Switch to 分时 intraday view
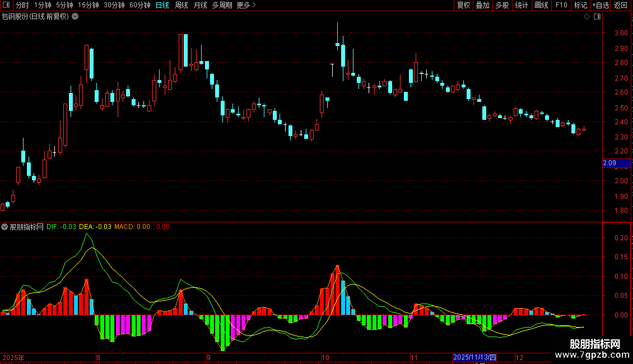This screenshot has width=633, height=364. click(22, 5)
